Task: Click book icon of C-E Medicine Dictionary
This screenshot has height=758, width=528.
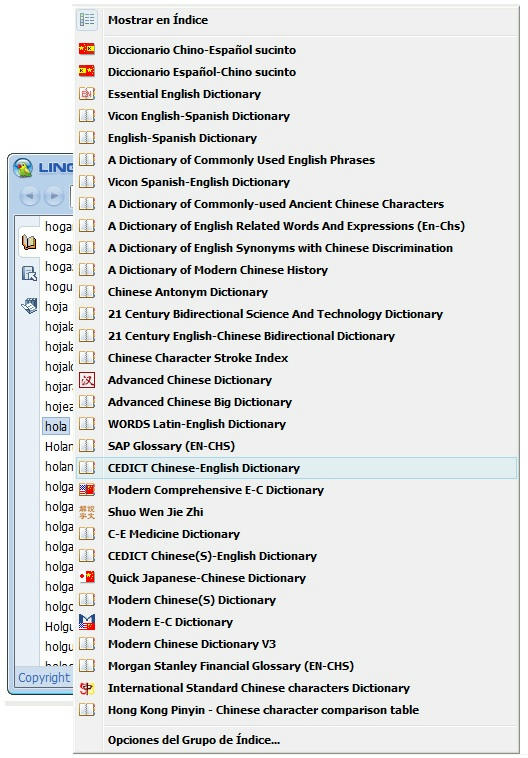Action: [87, 534]
